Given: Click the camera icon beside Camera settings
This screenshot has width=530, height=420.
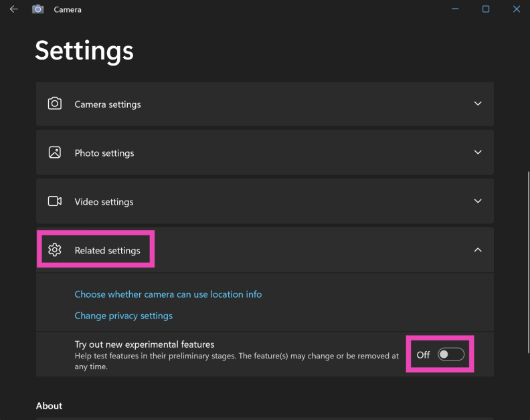Looking at the screenshot, I should click(55, 104).
